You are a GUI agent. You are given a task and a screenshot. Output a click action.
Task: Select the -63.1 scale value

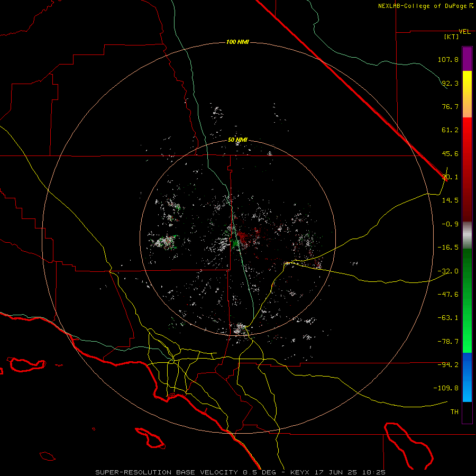[x=448, y=318]
